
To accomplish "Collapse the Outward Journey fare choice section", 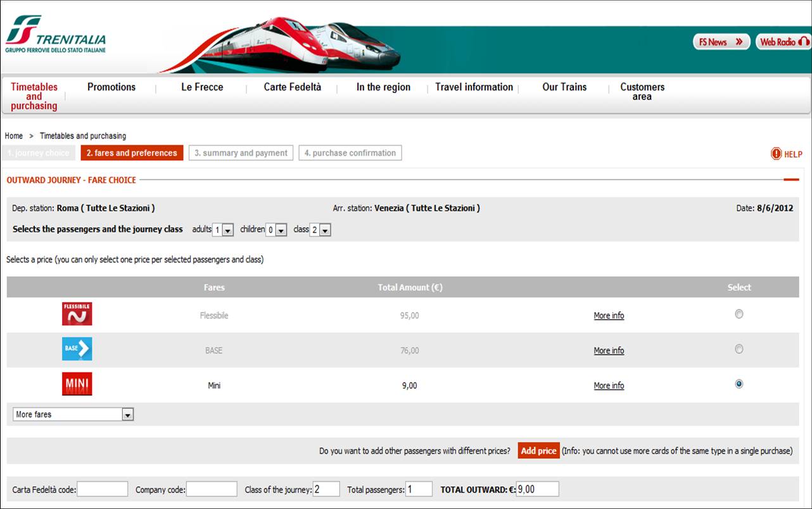I will [x=791, y=180].
